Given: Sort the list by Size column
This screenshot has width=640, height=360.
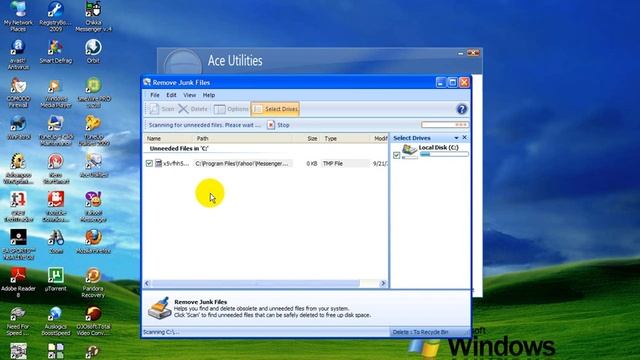Looking at the screenshot, I should [306, 138].
